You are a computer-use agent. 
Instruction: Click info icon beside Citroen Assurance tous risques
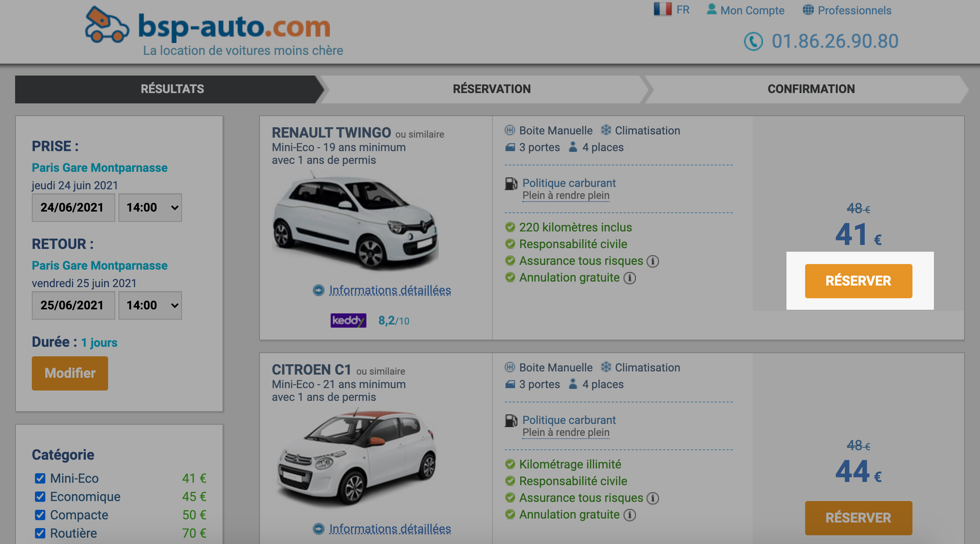(653, 498)
